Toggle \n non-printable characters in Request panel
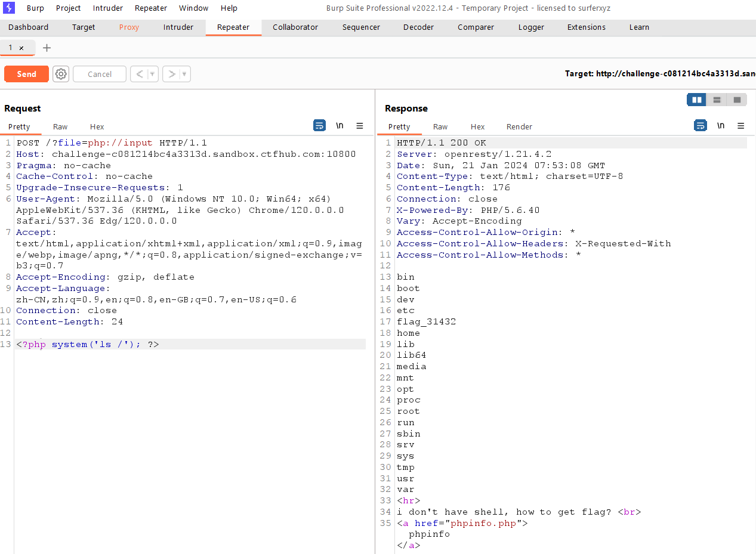This screenshot has width=756, height=554. [x=340, y=126]
